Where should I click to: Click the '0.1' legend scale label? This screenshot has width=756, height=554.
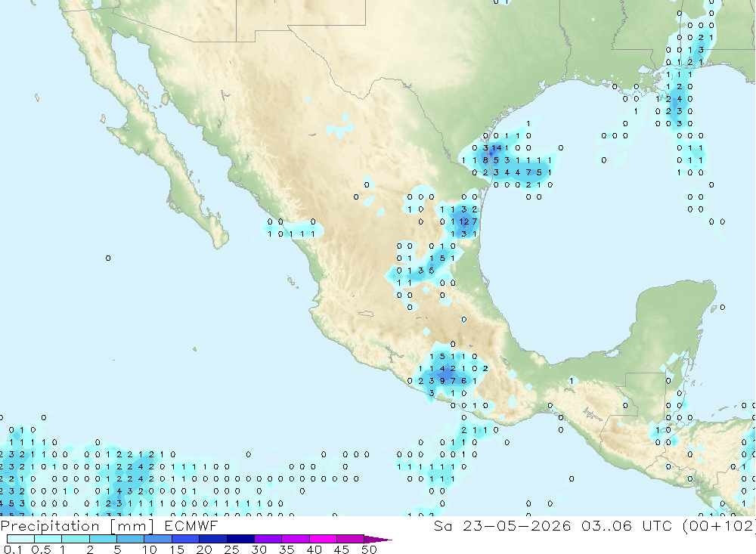click(12, 549)
